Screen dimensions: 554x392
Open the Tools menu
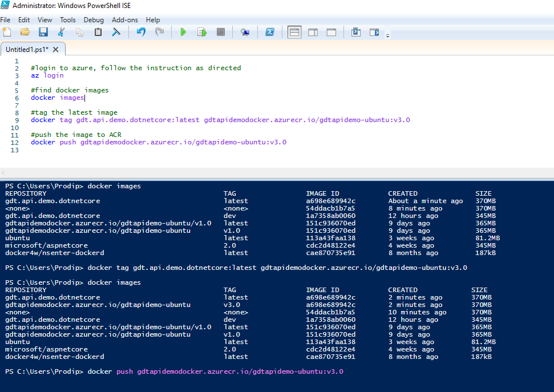click(68, 20)
